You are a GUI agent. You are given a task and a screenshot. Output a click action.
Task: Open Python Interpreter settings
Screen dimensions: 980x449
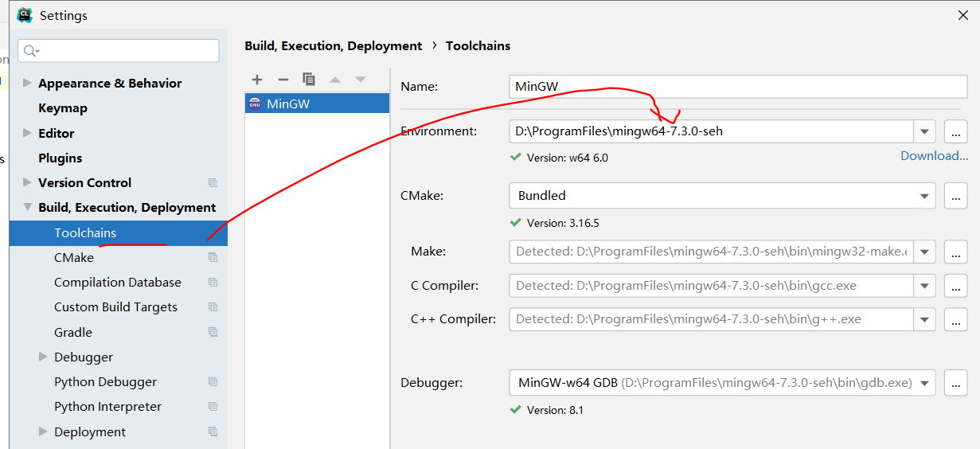click(x=108, y=407)
